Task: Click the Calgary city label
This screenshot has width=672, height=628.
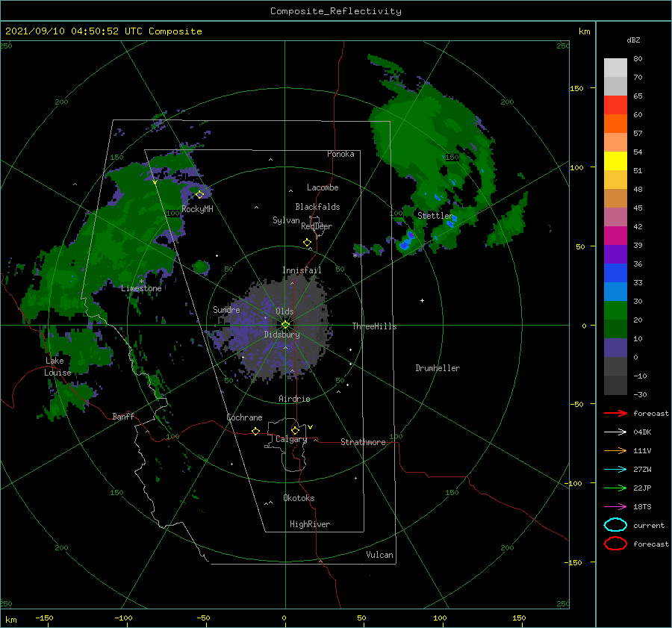Action: 291,439
